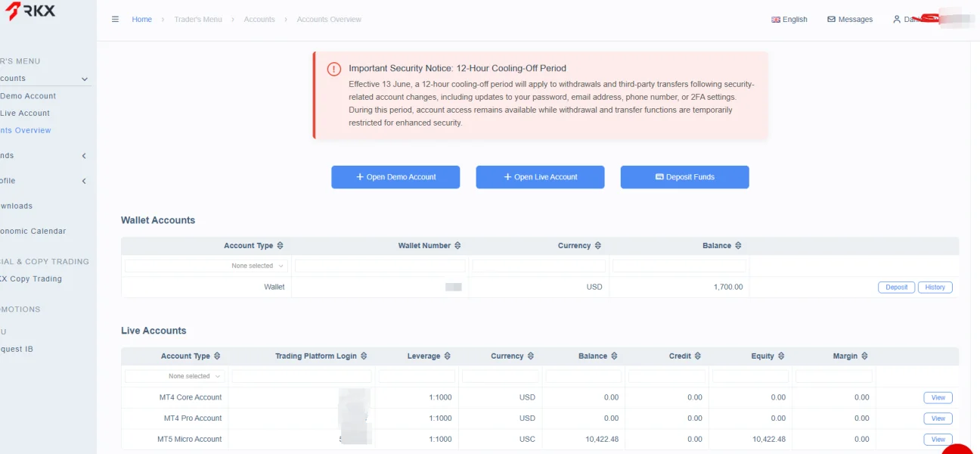View the MT4 Pro Account
Viewport: 980px width, 454px height.
coord(938,418)
